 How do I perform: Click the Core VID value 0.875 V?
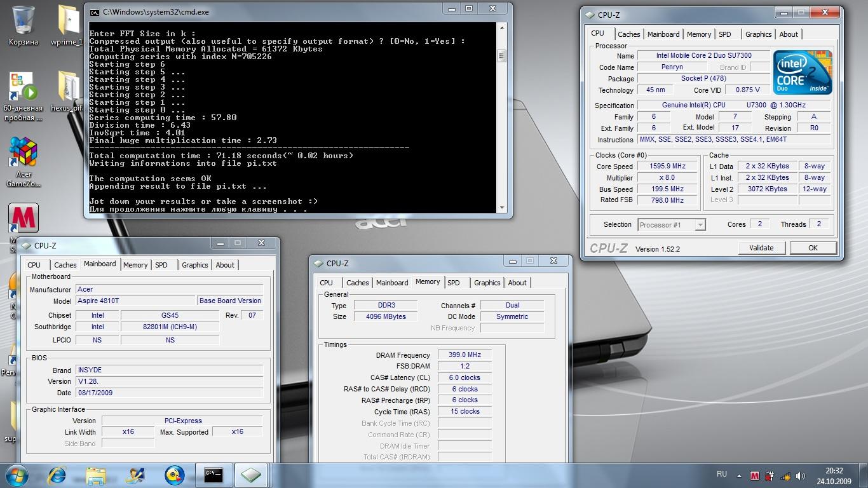click(747, 90)
